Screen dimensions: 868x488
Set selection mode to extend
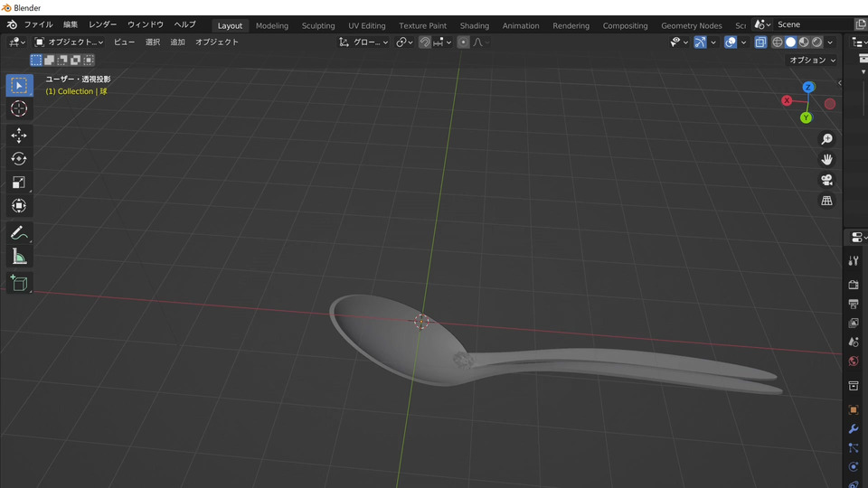(x=49, y=60)
